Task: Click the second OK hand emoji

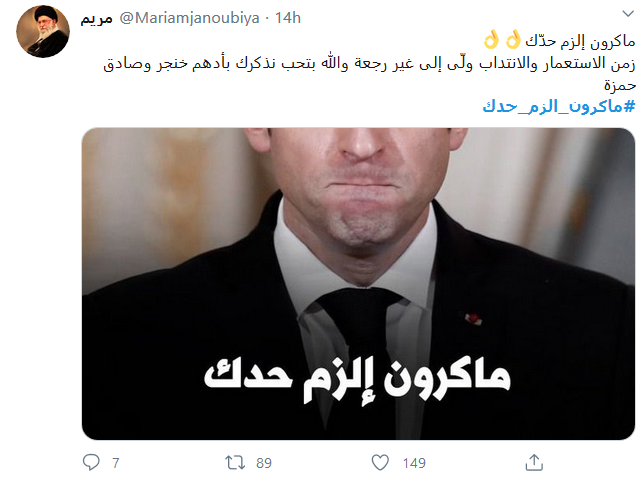Action: pos(491,40)
